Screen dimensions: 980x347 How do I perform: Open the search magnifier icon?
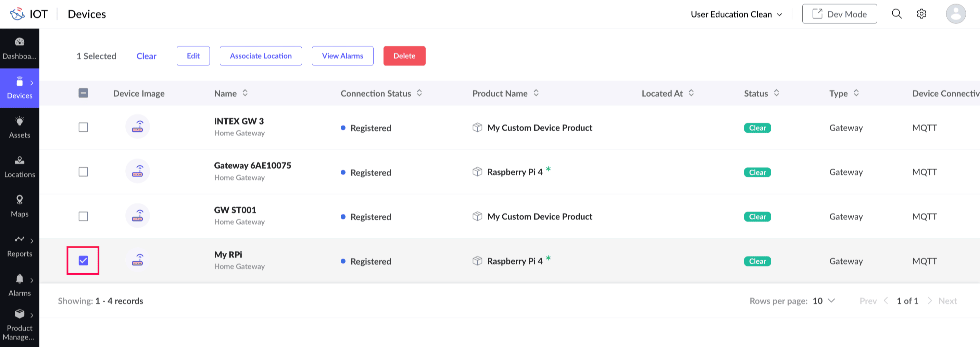[x=897, y=14]
